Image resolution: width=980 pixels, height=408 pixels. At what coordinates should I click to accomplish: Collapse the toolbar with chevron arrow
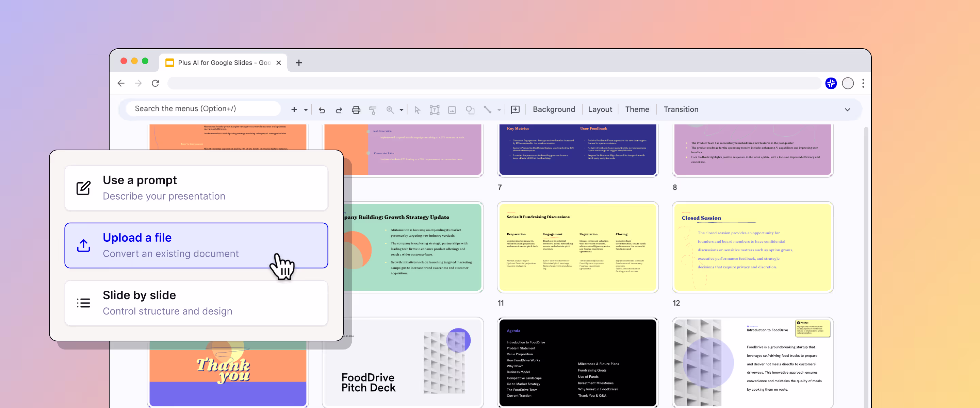848,109
